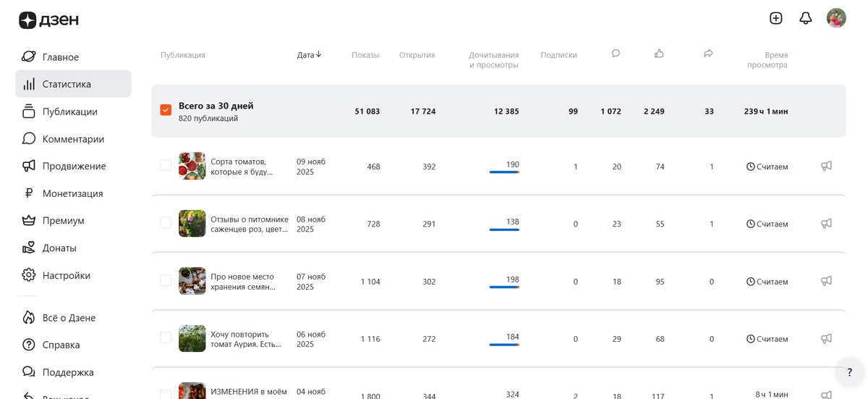Uncheck the 'Всего за 30 дней' checkbox

[x=166, y=110]
